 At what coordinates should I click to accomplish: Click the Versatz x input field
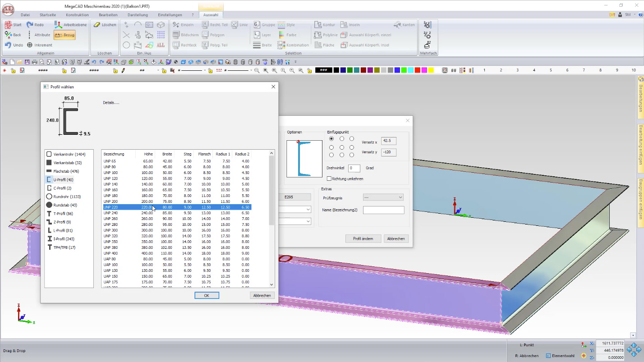388,141
